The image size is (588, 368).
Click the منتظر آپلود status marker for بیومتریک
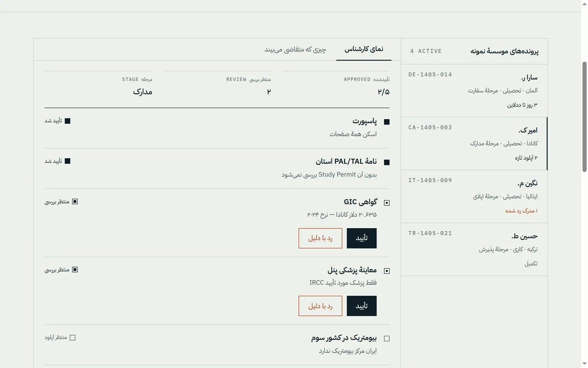pyautogui.click(x=60, y=338)
